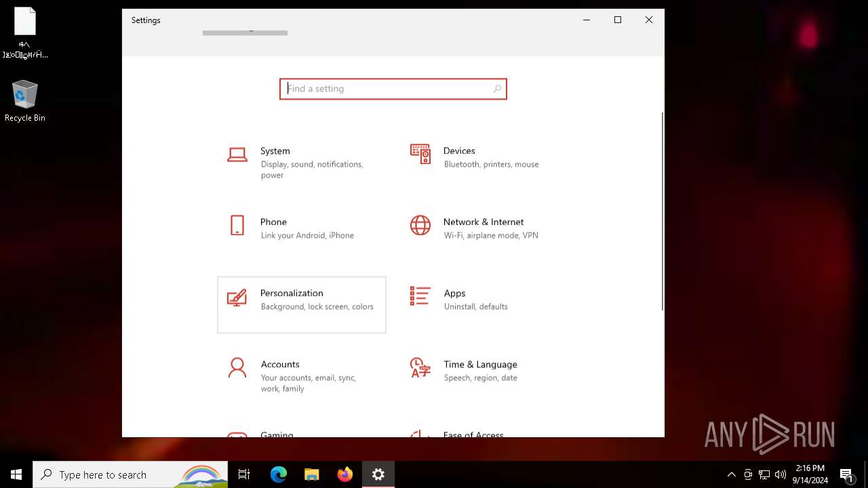868x488 pixels.
Task: Click the Settings window vertical scrollbar
Action: (x=662, y=211)
